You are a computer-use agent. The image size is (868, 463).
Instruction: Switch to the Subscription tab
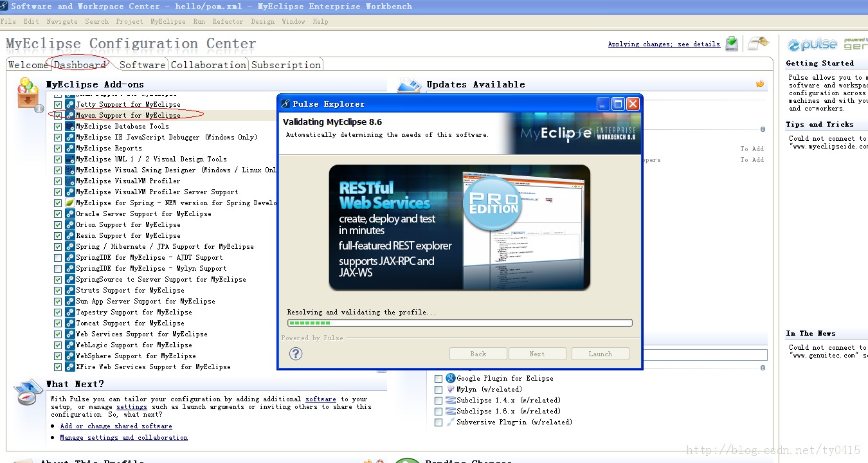point(286,65)
